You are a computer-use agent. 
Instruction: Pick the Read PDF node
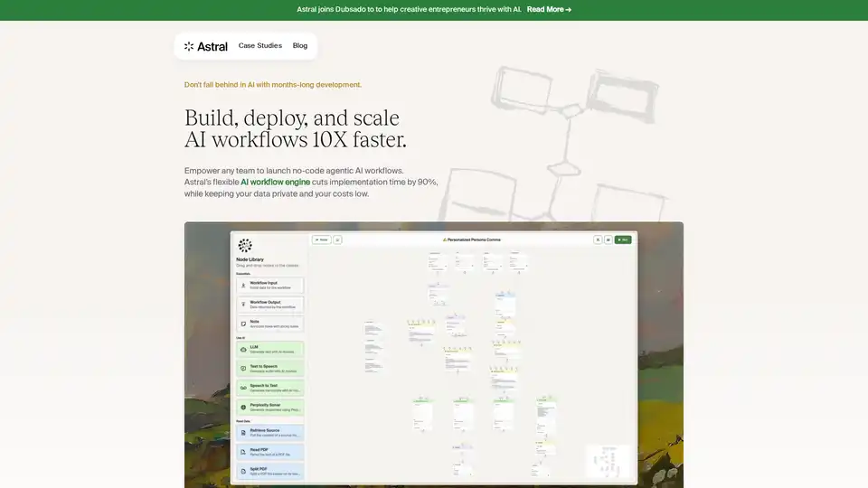tap(270, 451)
